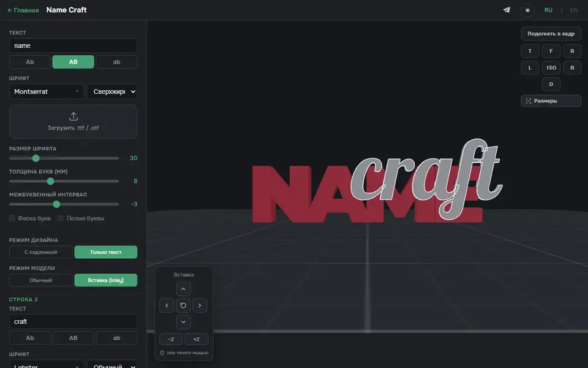Select Вставка (inlay) model mode

[x=106, y=280]
